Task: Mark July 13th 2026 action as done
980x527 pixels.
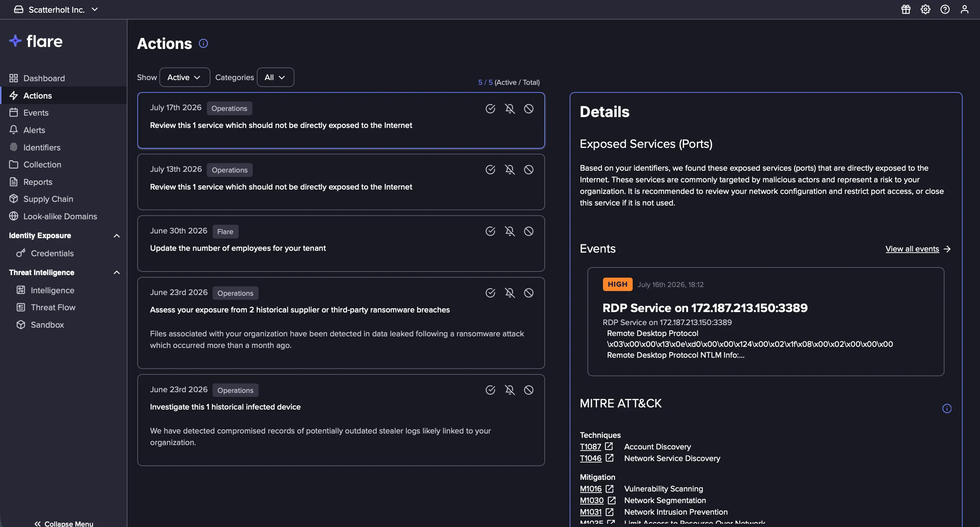Action: coord(490,170)
